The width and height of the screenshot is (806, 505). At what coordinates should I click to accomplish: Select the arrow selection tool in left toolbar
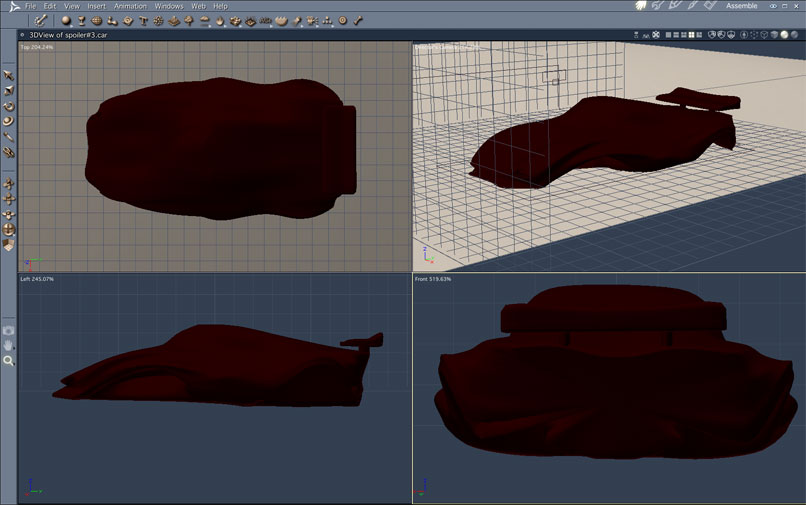point(8,76)
